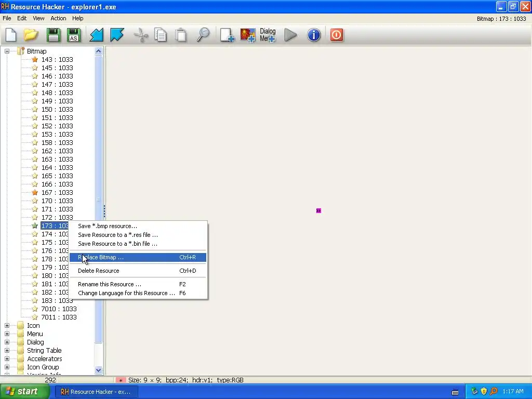Open the Edit menu
Image resolution: width=532 pixels, height=399 pixels.
pyautogui.click(x=22, y=18)
